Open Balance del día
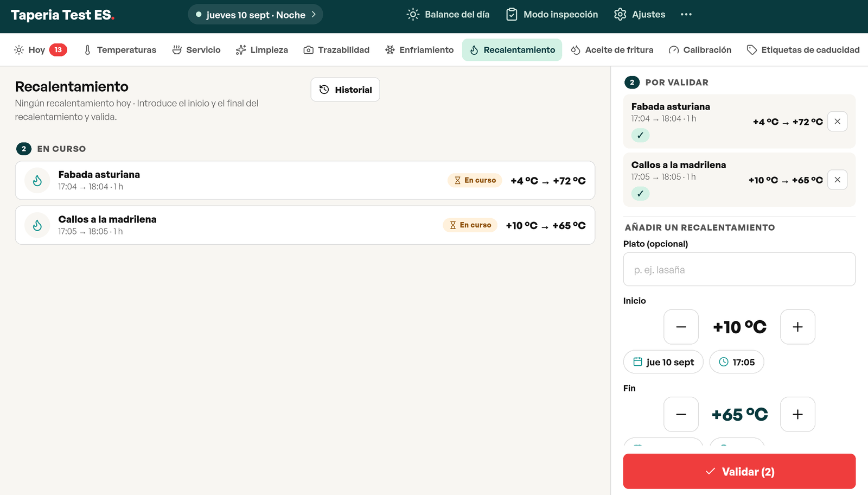Screen dimensions: 868x495 448,15
